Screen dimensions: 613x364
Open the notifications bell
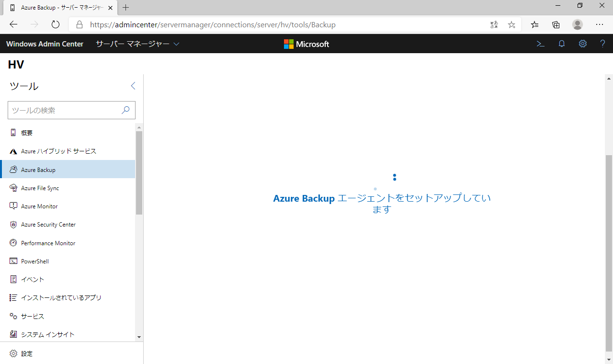[x=562, y=44]
